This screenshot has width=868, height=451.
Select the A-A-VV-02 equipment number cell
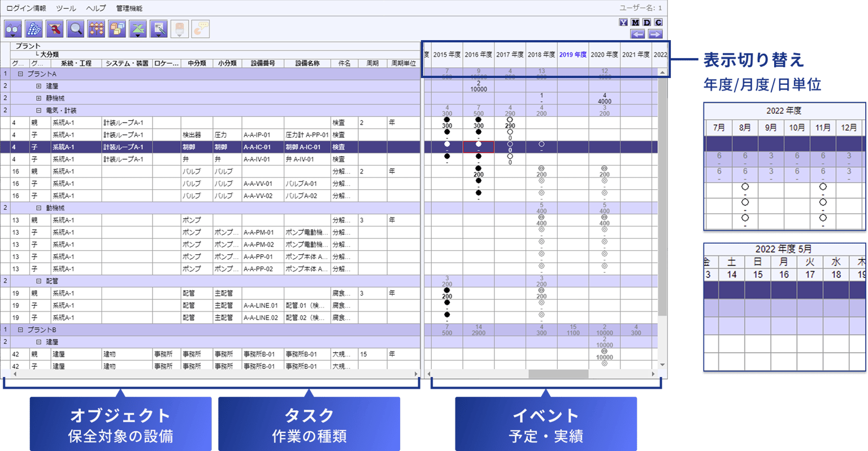click(x=263, y=196)
